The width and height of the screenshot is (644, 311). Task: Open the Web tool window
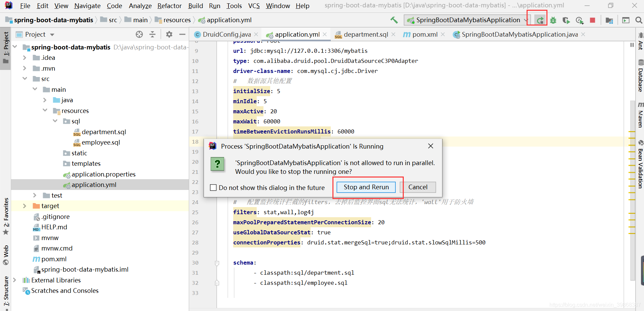tap(6, 255)
